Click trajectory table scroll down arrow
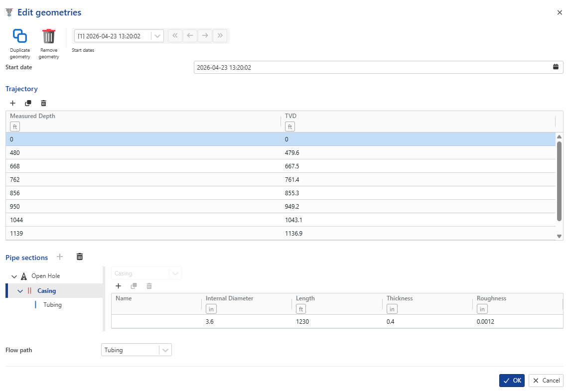Viewport: 569px width, 392px height. click(x=559, y=236)
